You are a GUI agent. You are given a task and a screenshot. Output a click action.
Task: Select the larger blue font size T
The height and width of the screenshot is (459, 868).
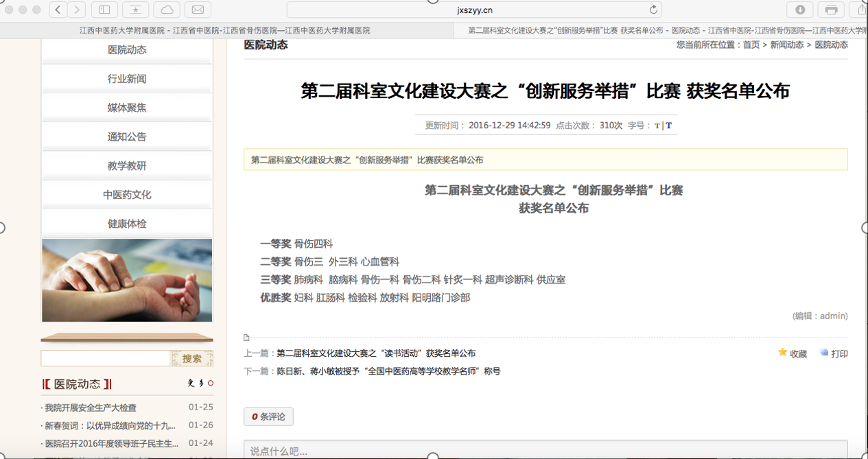tap(669, 126)
